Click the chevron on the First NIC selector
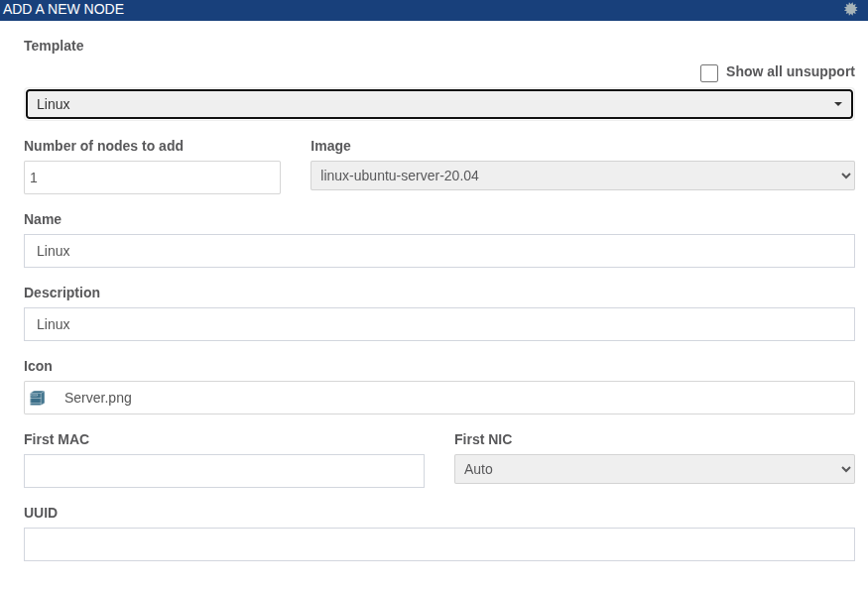The image size is (868, 591). [x=845, y=469]
